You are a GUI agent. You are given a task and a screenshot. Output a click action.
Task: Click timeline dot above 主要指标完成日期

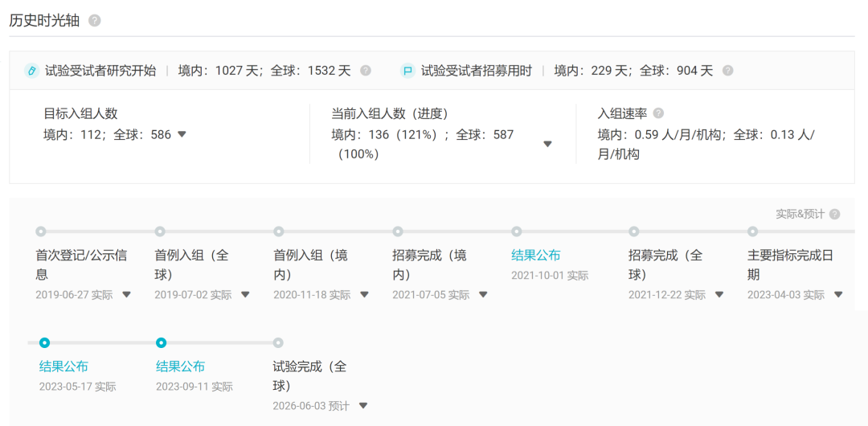[x=753, y=231]
